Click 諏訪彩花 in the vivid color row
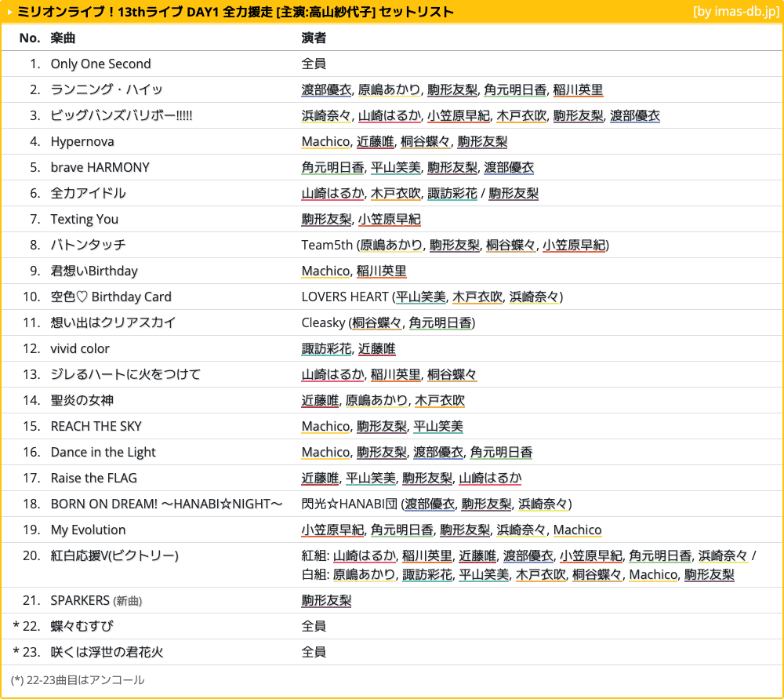Image resolution: width=784 pixels, height=699 pixels. (326, 349)
